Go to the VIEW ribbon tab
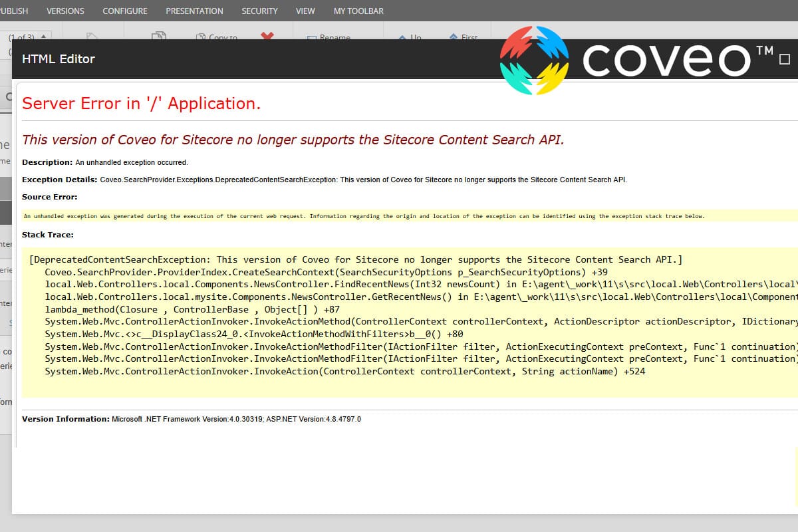Screen dimensions: 798x532 pos(305,11)
